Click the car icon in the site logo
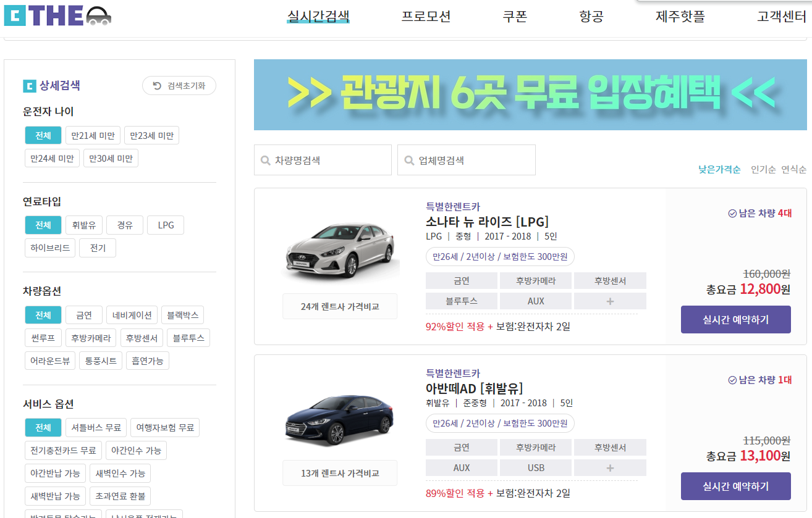The height and width of the screenshot is (518, 812). (99, 15)
